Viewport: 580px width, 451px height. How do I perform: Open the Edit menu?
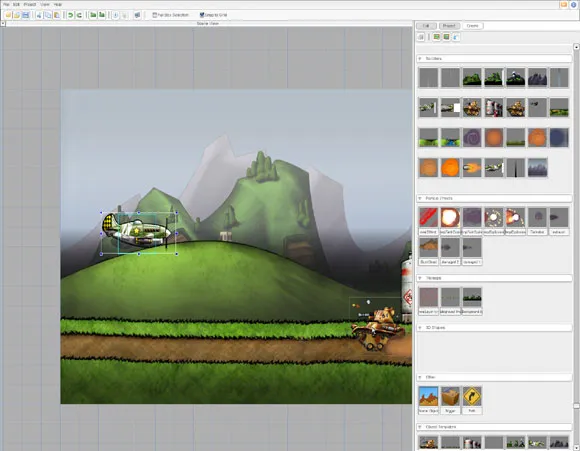[x=16, y=4]
